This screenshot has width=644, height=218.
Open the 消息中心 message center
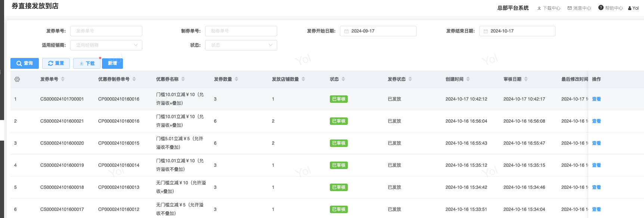[579, 8]
